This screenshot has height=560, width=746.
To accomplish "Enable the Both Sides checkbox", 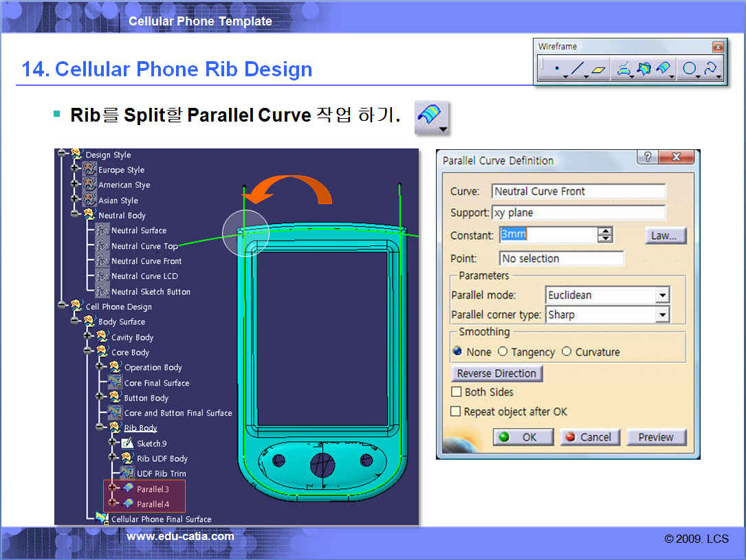I will (x=456, y=392).
